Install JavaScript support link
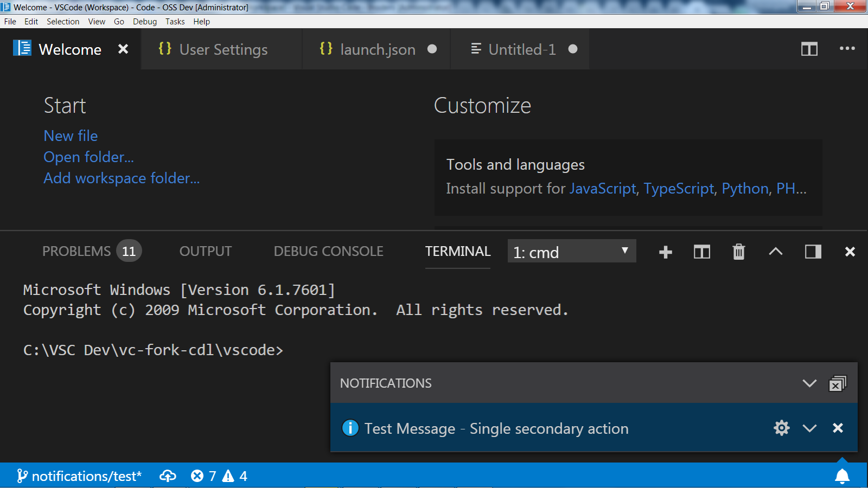 pyautogui.click(x=602, y=188)
